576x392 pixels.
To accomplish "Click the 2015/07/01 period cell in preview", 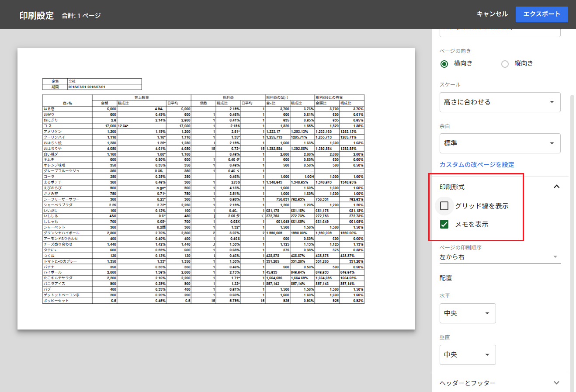I will point(104,87).
